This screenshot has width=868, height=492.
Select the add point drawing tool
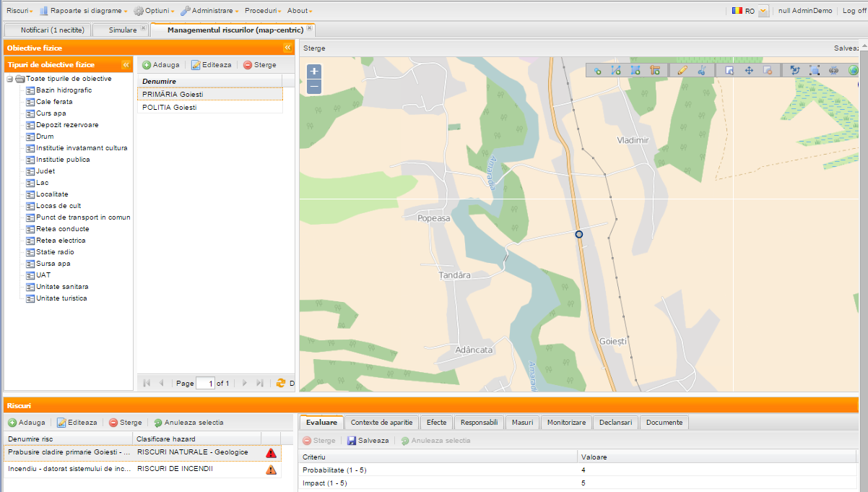point(597,70)
